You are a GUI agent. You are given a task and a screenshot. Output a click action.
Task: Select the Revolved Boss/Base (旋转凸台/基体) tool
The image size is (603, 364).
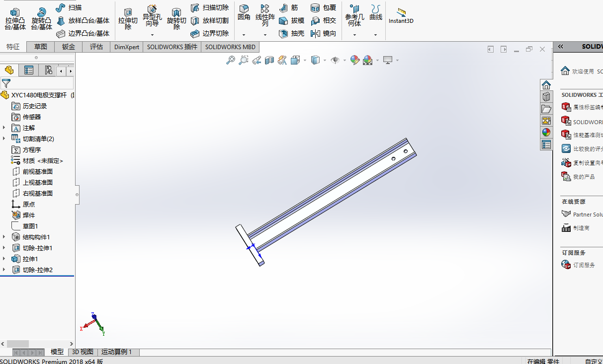tap(41, 19)
